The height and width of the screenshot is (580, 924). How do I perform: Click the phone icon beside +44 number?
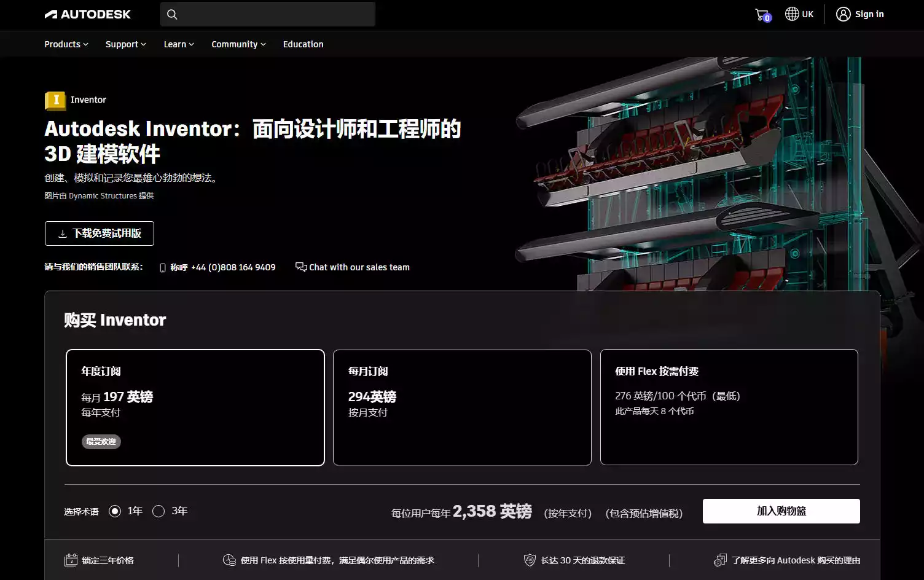[x=163, y=268]
